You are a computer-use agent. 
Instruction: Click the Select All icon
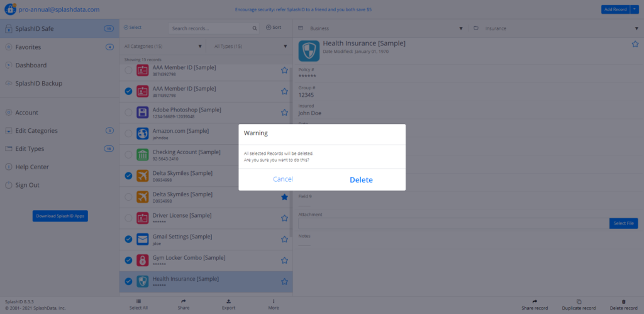(x=138, y=301)
